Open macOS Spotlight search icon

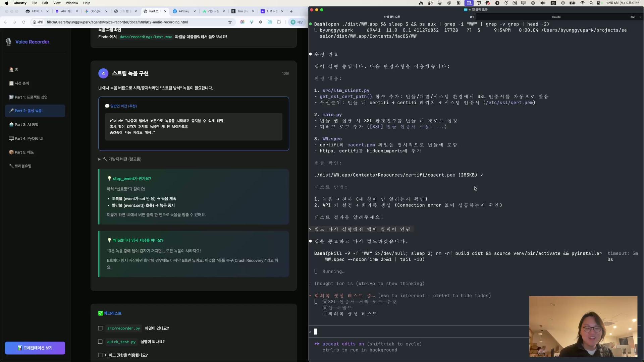pos(591,3)
